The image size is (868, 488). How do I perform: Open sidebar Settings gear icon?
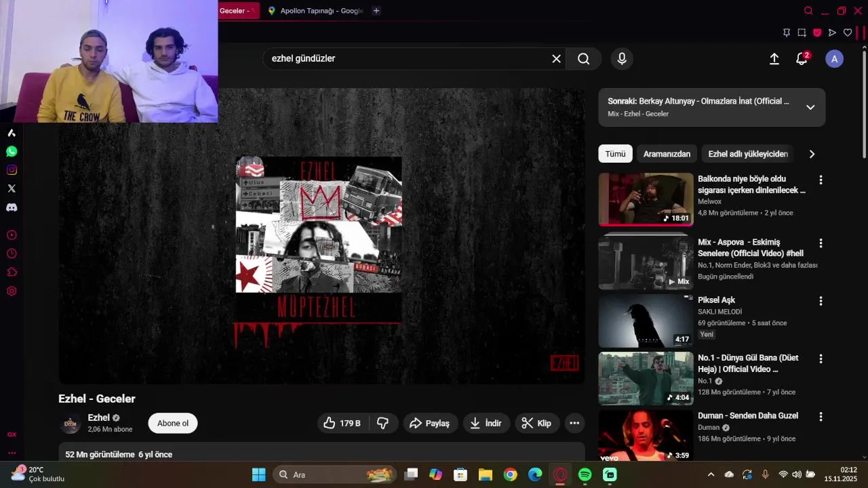point(12,291)
